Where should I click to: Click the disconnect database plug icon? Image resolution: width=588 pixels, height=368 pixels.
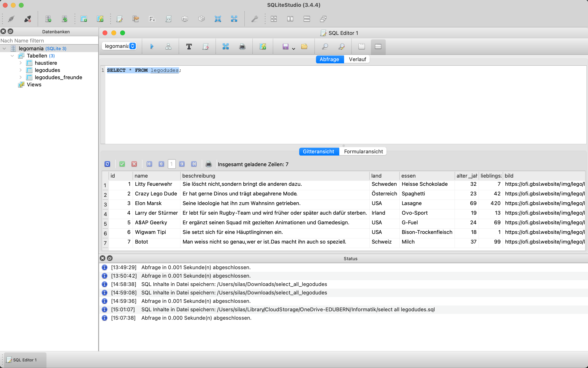[x=27, y=19]
